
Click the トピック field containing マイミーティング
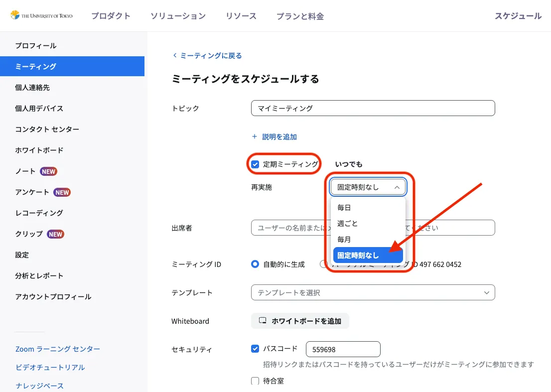[x=373, y=108]
